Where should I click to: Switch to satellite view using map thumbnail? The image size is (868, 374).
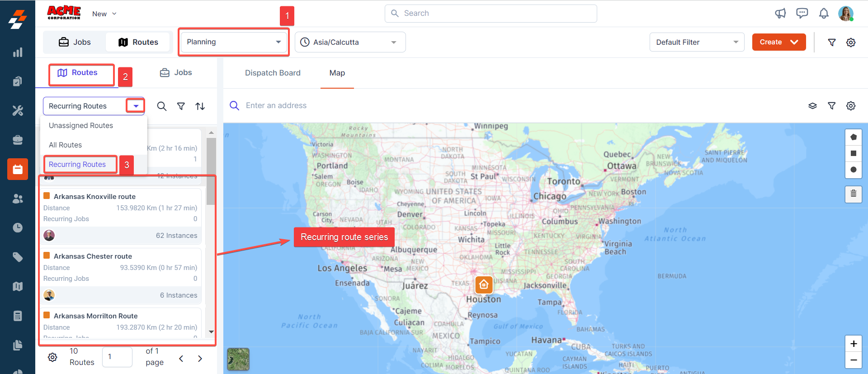click(238, 359)
